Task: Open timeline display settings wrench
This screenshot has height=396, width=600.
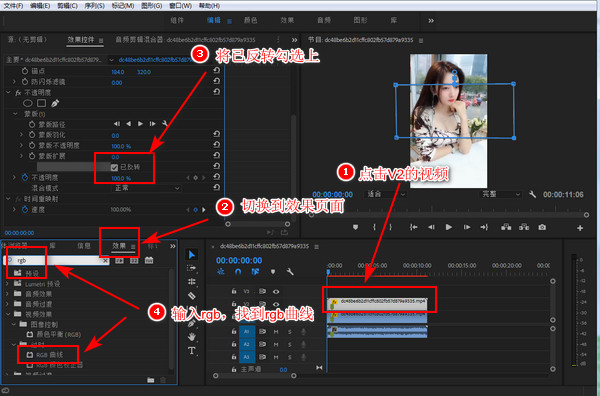Action: point(290,272)
